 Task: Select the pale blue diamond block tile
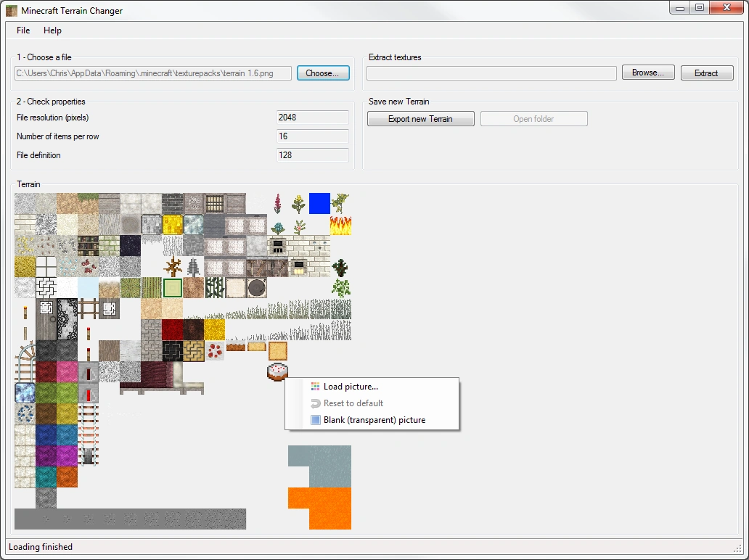pos(194,224)
